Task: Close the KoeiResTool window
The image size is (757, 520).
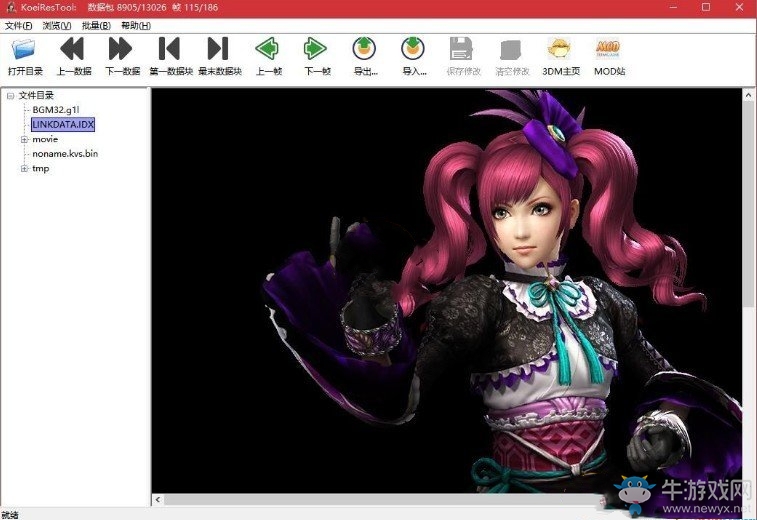Action: pyautogui.click(x=739, y=7)
